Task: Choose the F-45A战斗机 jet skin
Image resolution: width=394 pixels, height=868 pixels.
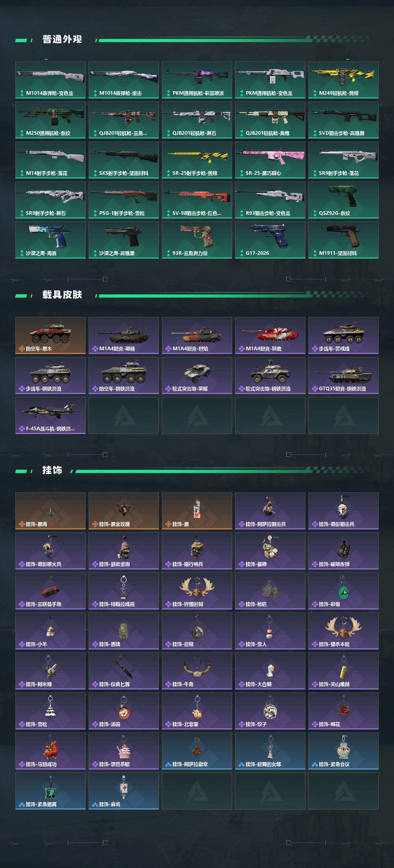Action: [50, 416]
